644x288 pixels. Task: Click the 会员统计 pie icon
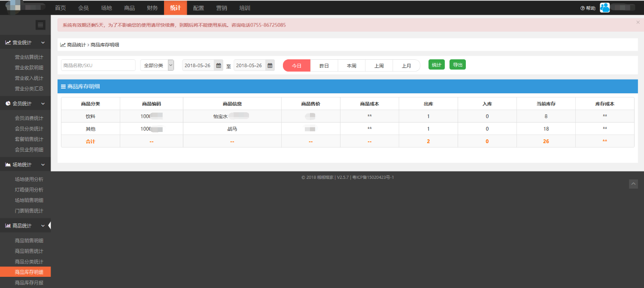pyautogui.click(x=8, y=104)
